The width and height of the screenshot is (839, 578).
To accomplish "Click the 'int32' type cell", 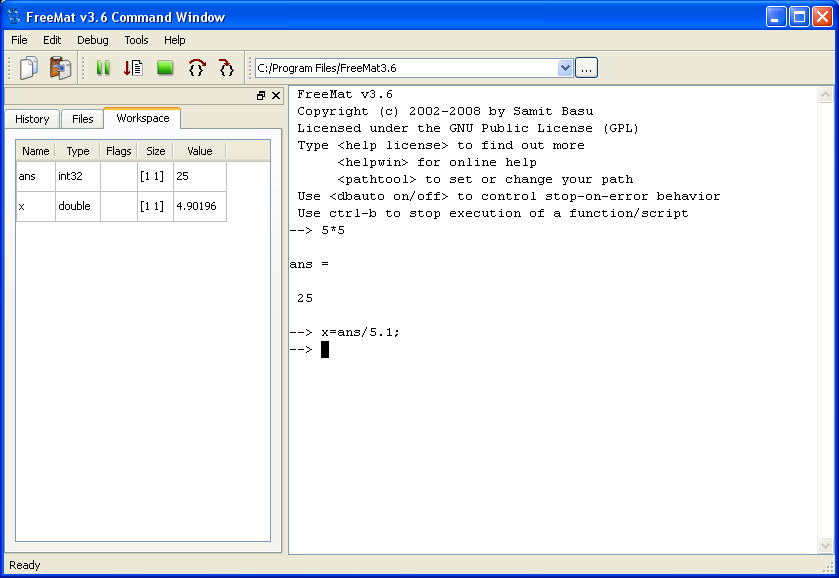I will [78, 176].
